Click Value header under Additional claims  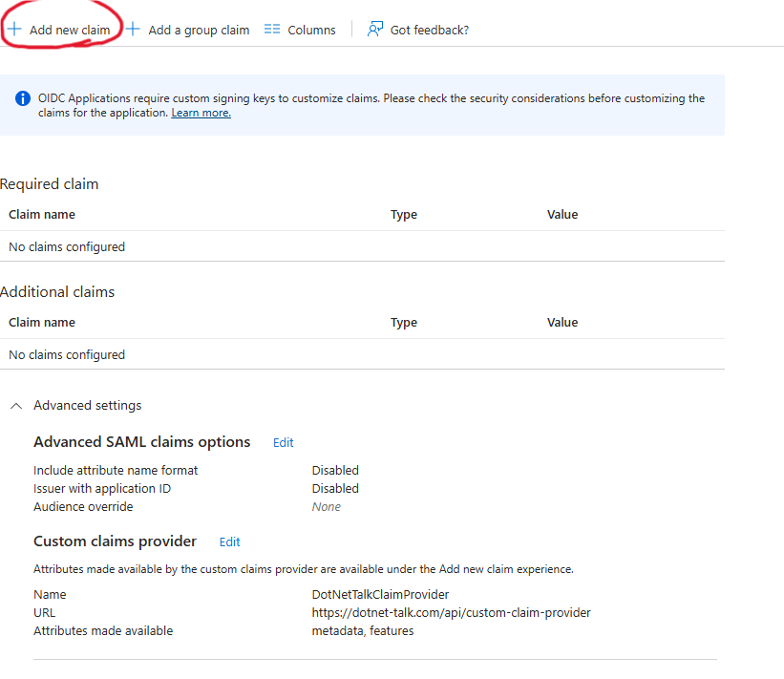coord(562,323)
